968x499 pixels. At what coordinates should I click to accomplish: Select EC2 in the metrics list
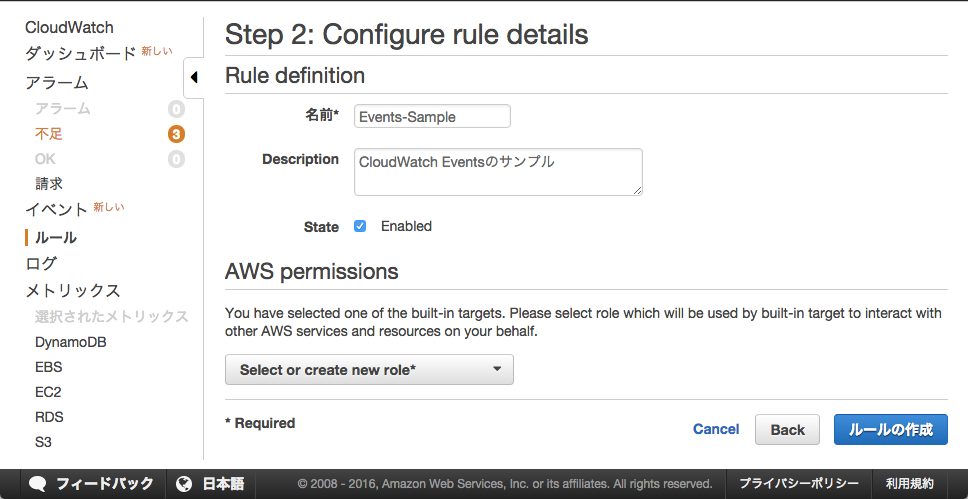48,392
